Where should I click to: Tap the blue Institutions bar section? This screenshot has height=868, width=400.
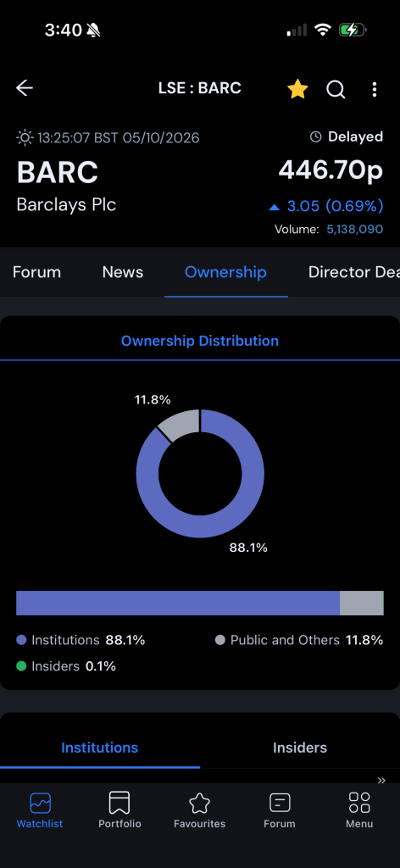click(178, 603)
